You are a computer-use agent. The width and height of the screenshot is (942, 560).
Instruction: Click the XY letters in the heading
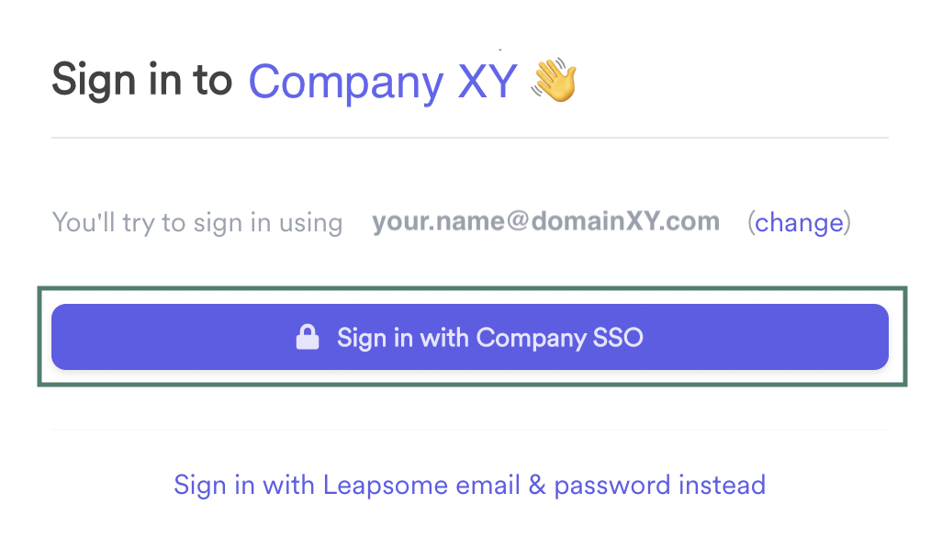[x=488, y=82]
